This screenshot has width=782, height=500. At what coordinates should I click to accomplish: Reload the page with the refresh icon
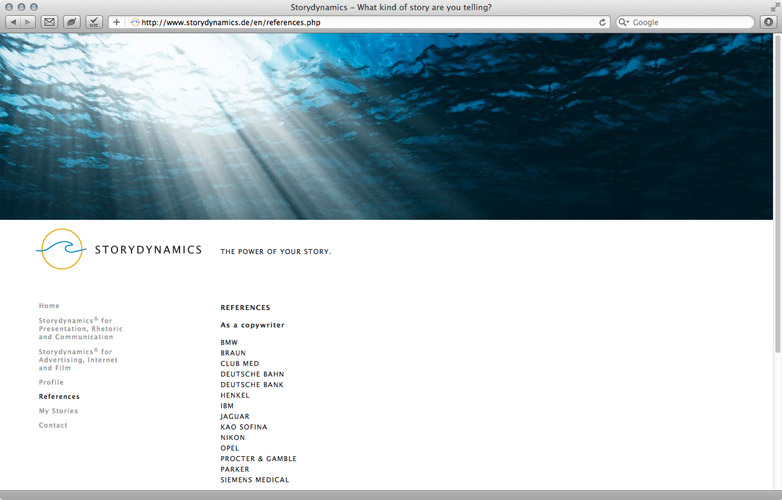(x=602, y=22)
